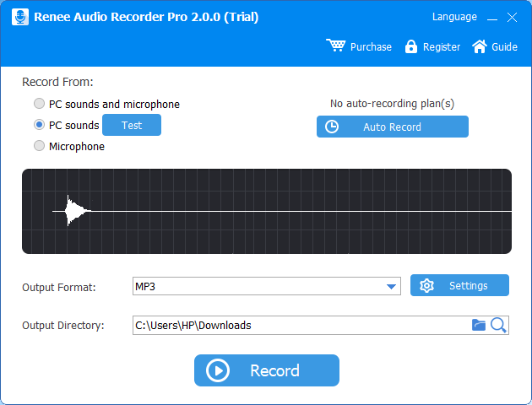Expand the Output Format dropdown arrow
532x405 pixels.
pyautogui.click(x=391, y=287)
